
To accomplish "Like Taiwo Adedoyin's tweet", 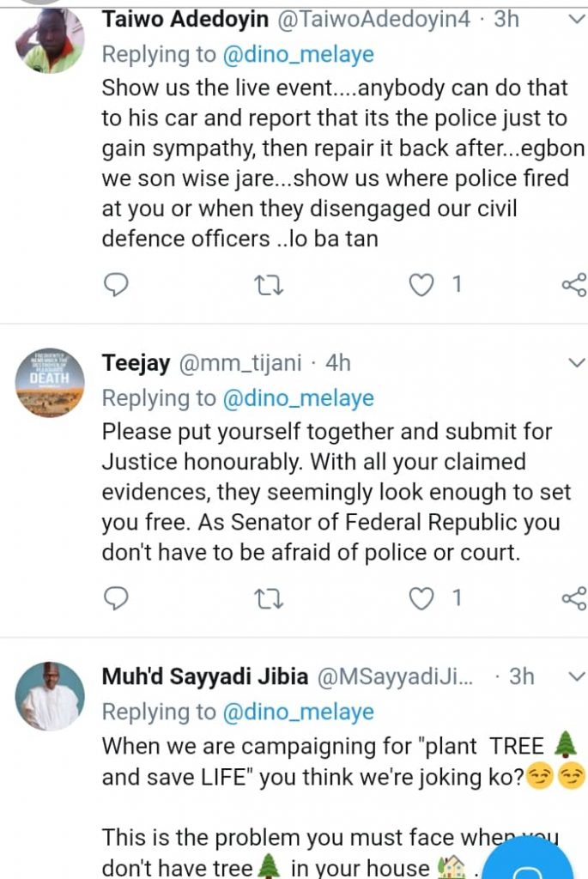I will [421, 285].
